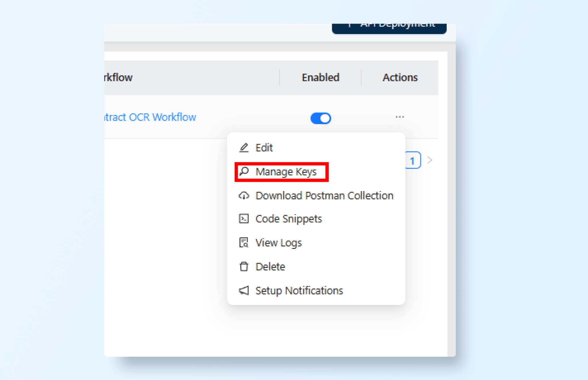This screenshot has width=588, height=380.
Task: Select the magnifier icon next to Manage Keys
Action: click(x=244, y=171)
